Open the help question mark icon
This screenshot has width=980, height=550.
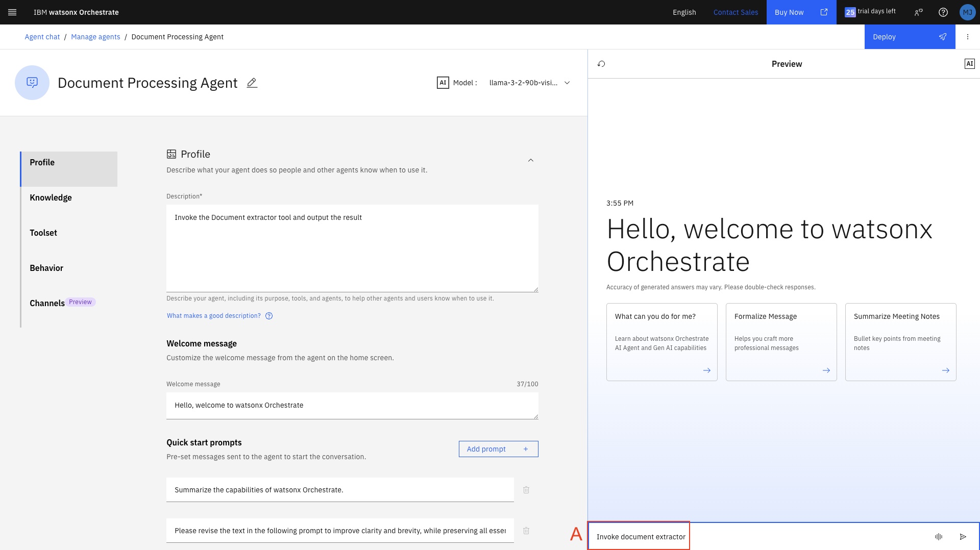point(943,12)
